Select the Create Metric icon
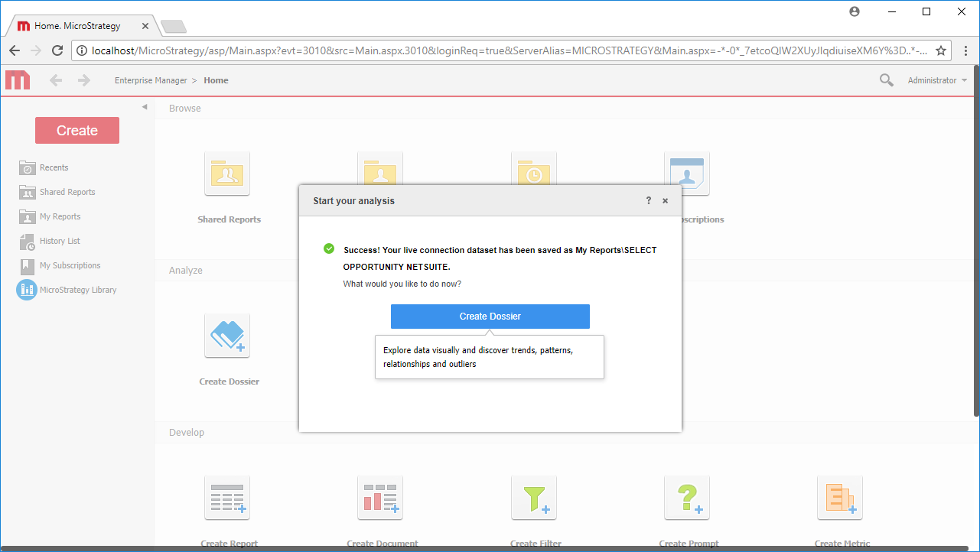Screen dimensions: 980x552 [x=839, y=497]
